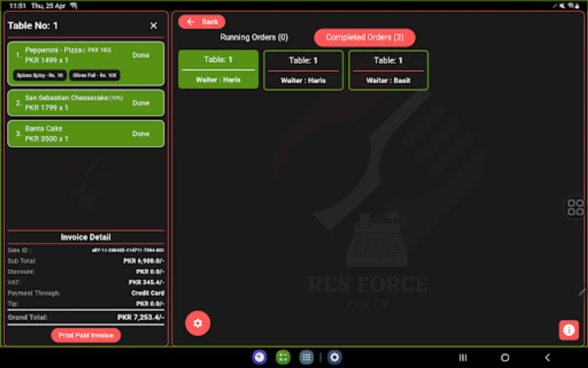The width and height of the screenshot is (588, 368).
Task: Expand details for Table 1 waiter Basit order
Action: pyautogui.click(x=388, y=70)
